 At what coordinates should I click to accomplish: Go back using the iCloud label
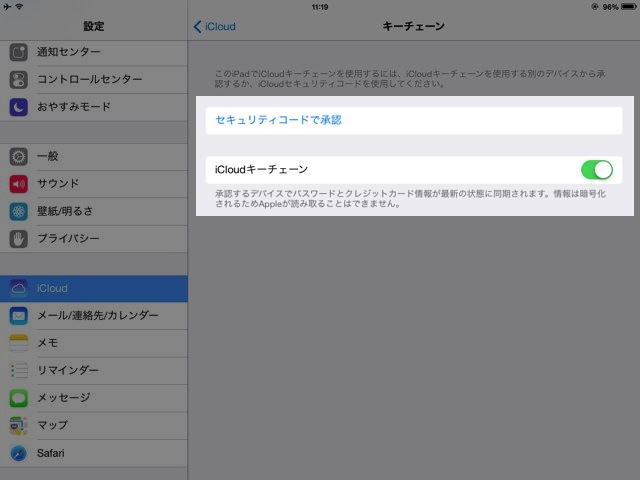pos(220,27)
